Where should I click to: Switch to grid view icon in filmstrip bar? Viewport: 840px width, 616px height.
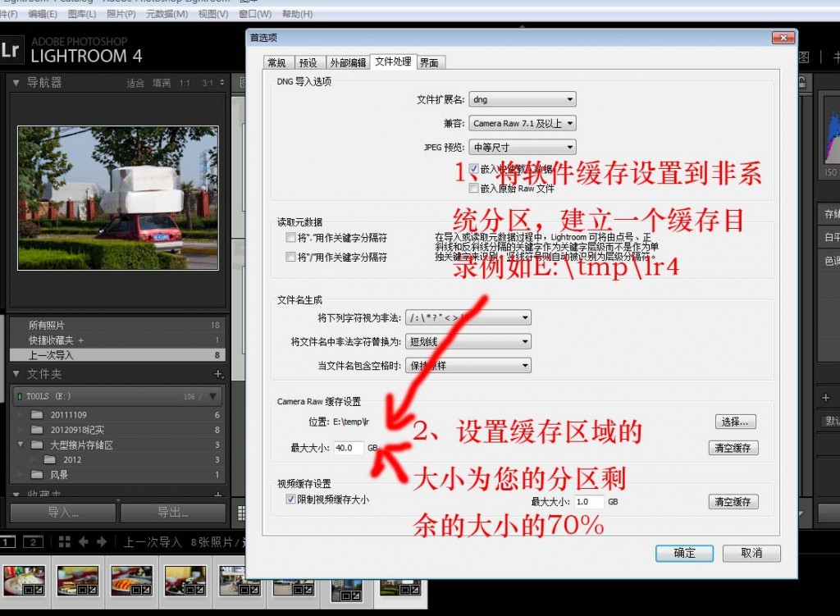coord(64,541)
